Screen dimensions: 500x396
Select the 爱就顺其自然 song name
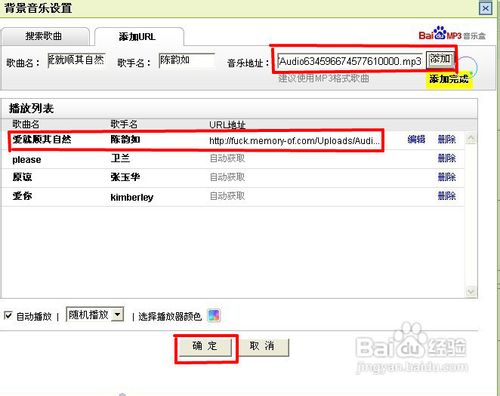(x=42, y=139)
